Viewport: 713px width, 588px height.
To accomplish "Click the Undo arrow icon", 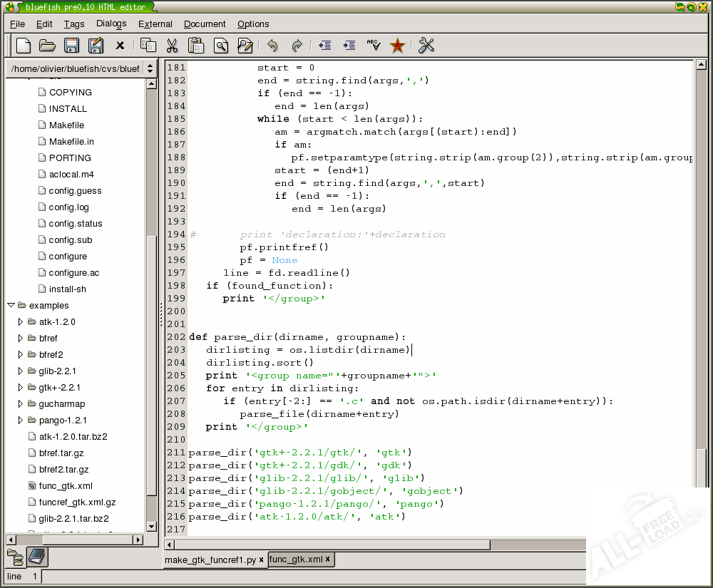I will tap(272, 46).
